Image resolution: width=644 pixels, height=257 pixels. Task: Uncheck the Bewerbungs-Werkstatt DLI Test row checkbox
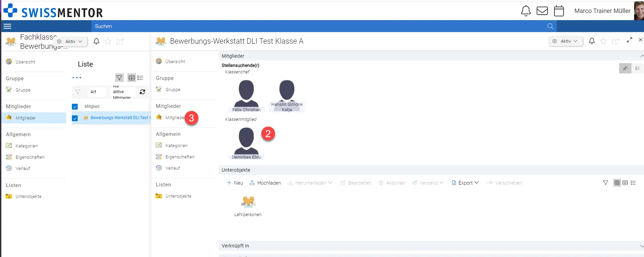click(75, 118)
